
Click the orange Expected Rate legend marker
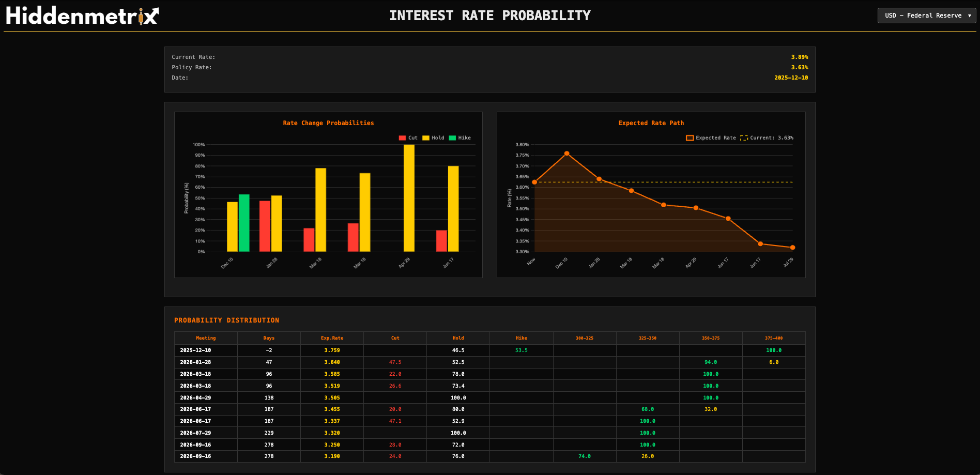coord(690,137)
